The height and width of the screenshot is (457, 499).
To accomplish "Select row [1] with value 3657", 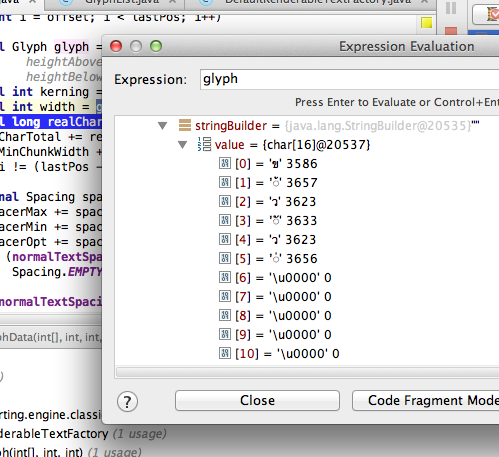I will coord(268,183).
